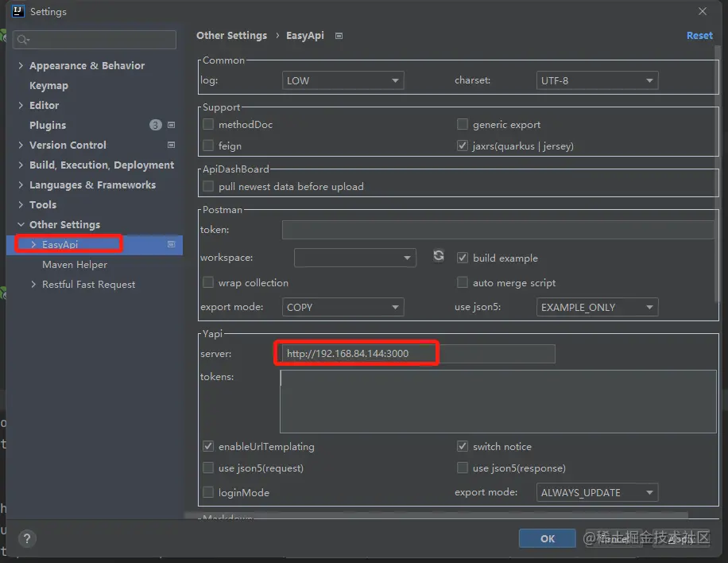Click the project icon next to Version Control
The height and width of the screenshot is (563, 728).
pyautogui.click(x=172, y=145)
